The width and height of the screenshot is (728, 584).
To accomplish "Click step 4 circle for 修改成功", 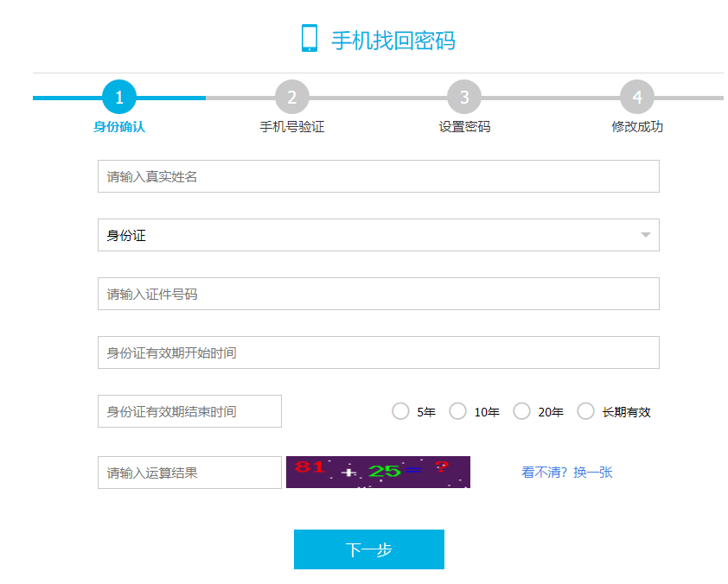I will click(636, 98).
